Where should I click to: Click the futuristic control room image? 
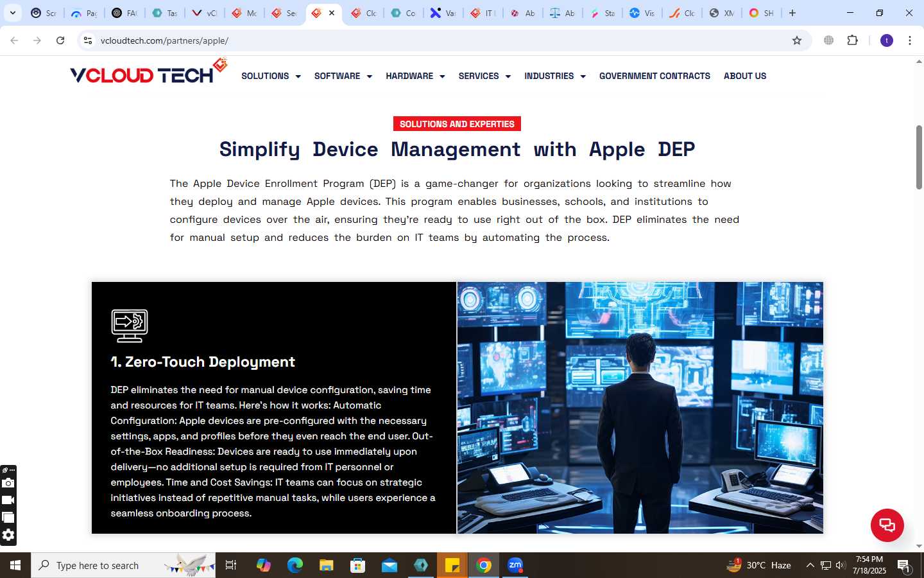pyautogui.click(x=640, y=408)
